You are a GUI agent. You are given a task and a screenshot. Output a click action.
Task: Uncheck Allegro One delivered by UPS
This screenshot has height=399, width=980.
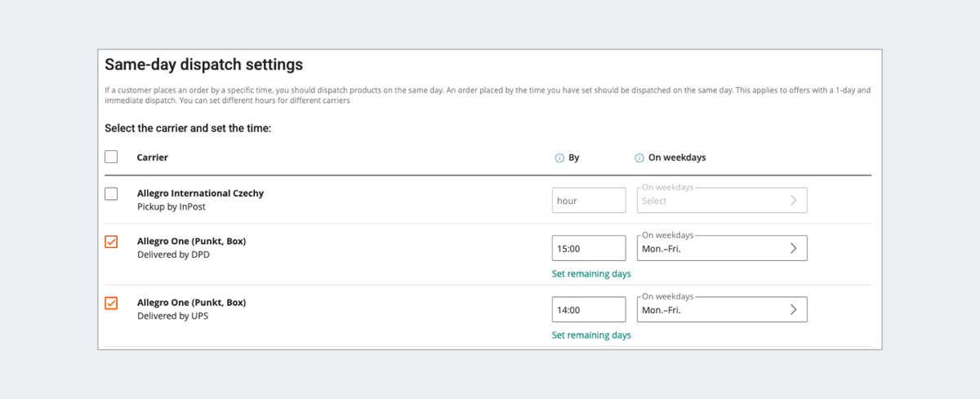click(x=111, y=304)
